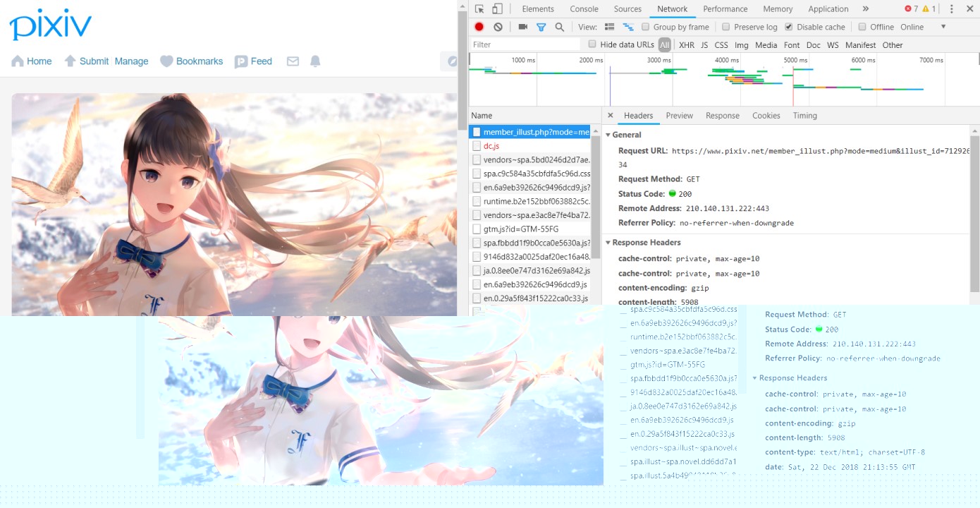Image resolution: width=980 pixels, height=508 pixels.
Task: Toggle the network filter funnel icon
Action: pos(541,27)
